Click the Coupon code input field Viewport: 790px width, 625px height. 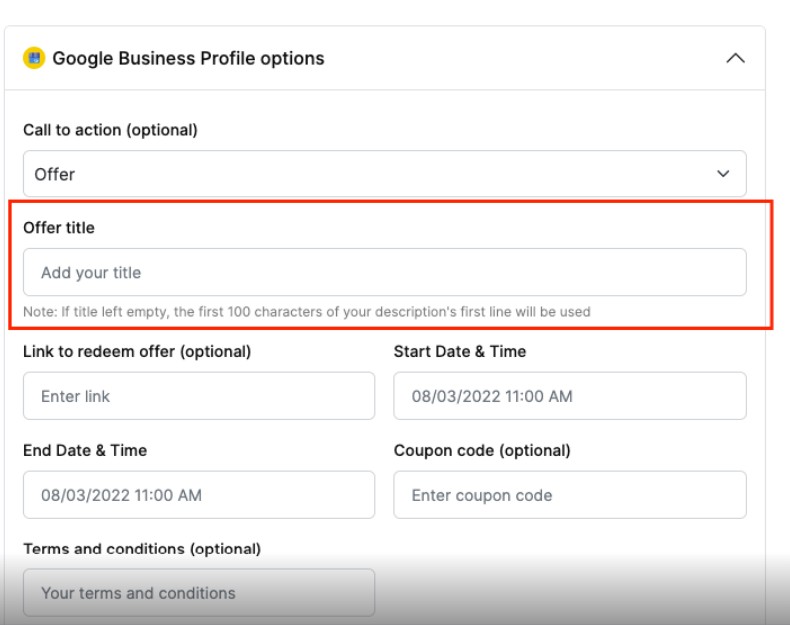coord(570,495)
